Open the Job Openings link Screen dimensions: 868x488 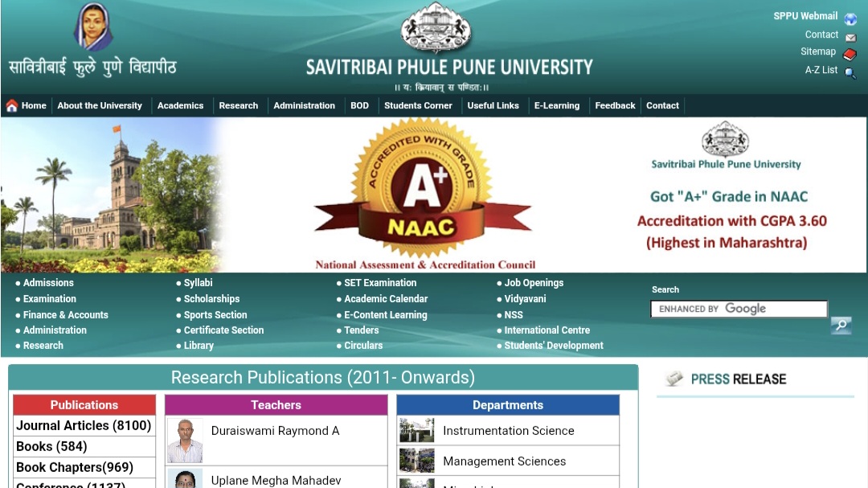tap(534, 282)
